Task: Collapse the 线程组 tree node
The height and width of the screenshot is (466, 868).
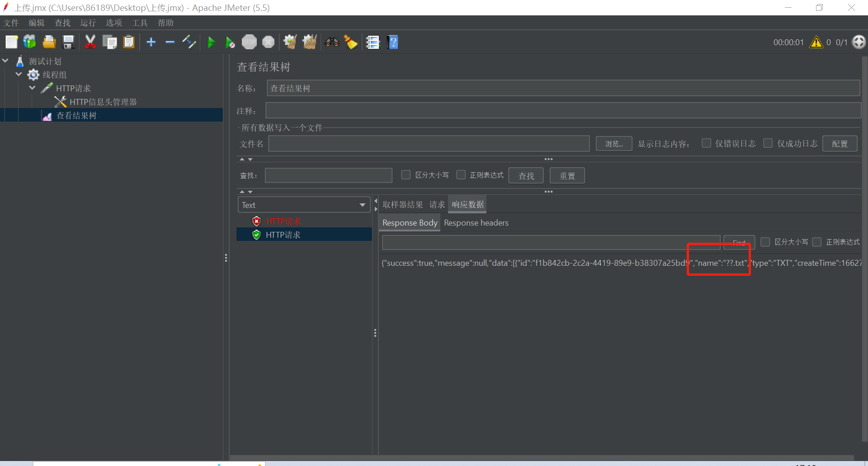Action: pyautogui.click(x=19, y=74)
